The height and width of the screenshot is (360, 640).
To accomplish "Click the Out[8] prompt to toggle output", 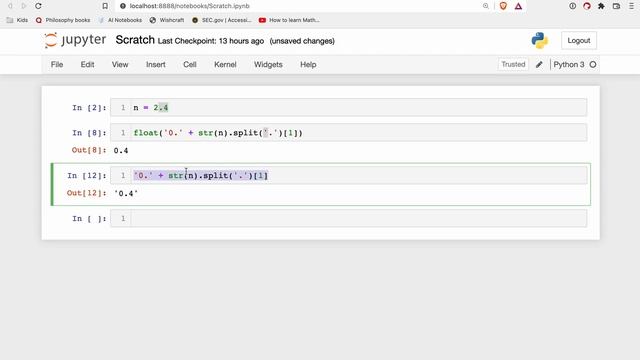I will pyautogui.click(x=89, y=150).
